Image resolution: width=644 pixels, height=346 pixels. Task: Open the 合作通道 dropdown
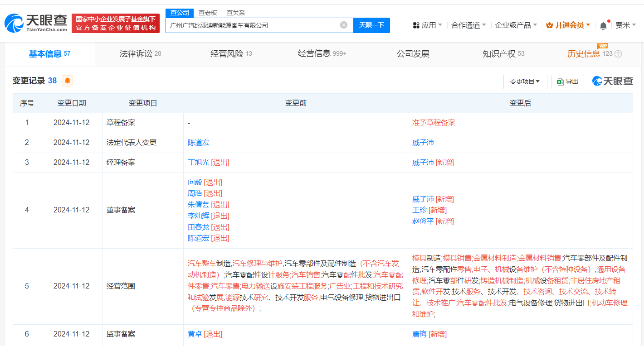468,25
